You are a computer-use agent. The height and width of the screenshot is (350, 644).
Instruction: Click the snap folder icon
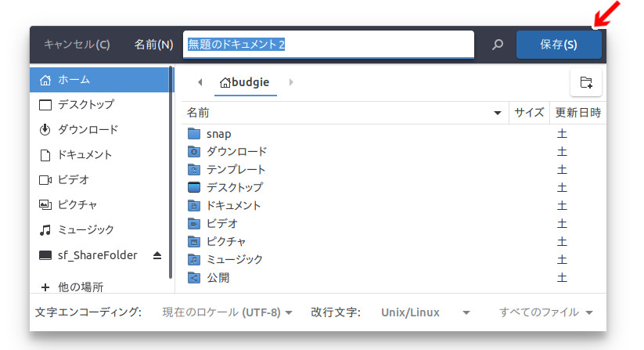pos(195,134)
